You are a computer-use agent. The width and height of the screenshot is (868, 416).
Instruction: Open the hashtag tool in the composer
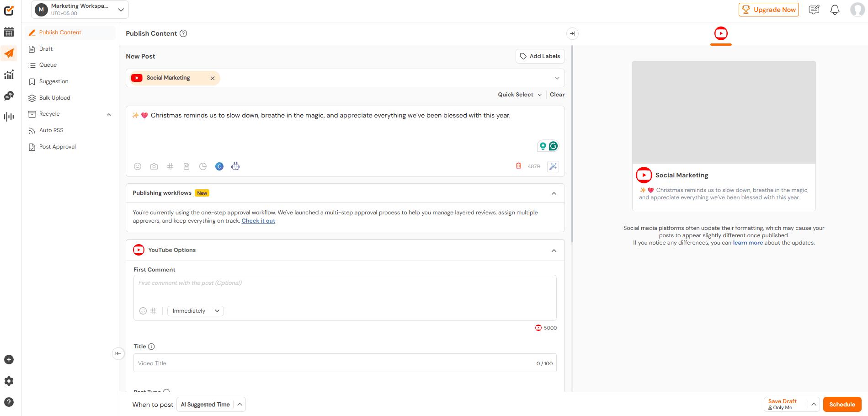(x=170, y=166)
